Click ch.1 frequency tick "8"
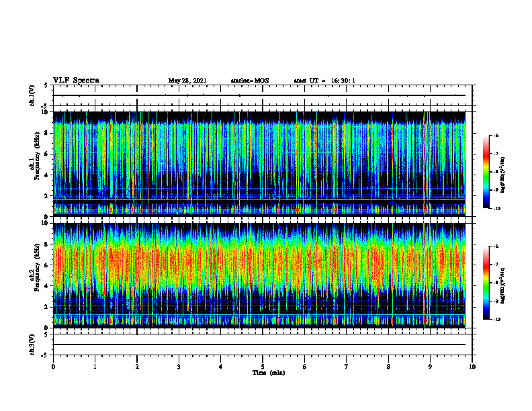532x411 pixels. [x=47, y=133]
